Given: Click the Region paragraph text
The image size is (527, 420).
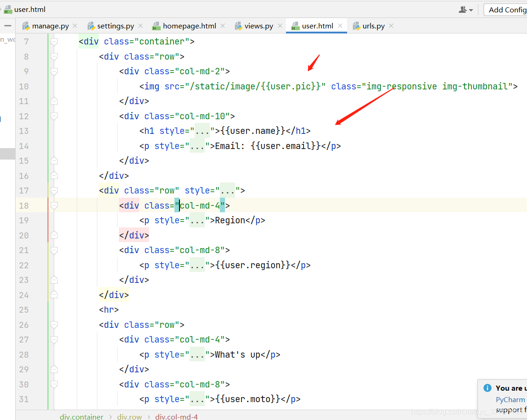Looking at the screenshot, I should click(x=230, y=220).
